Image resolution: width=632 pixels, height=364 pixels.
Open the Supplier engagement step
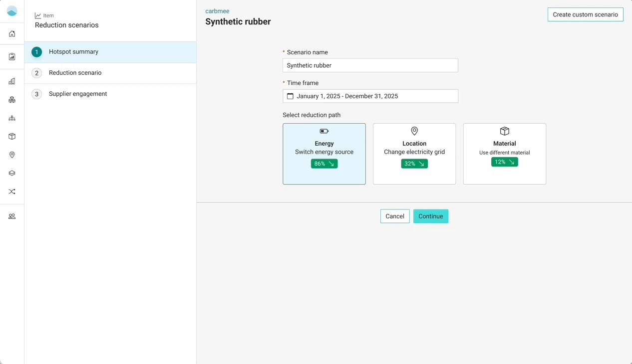(77, 94)
